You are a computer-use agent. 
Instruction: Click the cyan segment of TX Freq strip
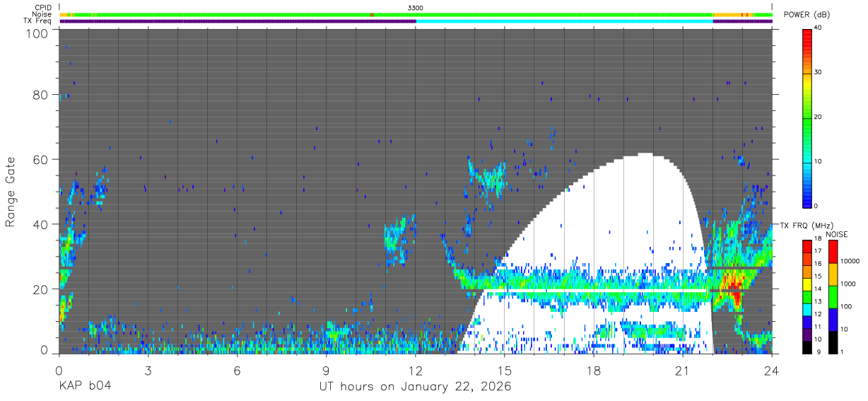[x=564, y=21]
